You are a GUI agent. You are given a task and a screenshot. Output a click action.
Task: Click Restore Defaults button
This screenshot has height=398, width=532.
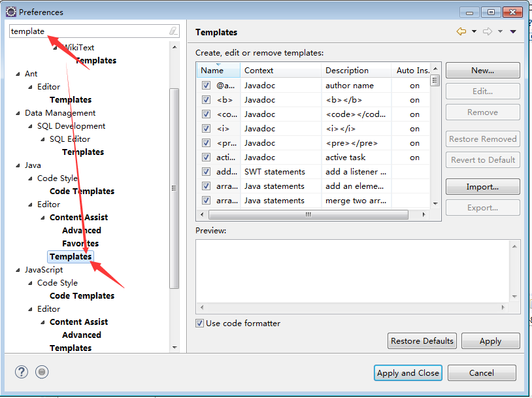point(422,340)
